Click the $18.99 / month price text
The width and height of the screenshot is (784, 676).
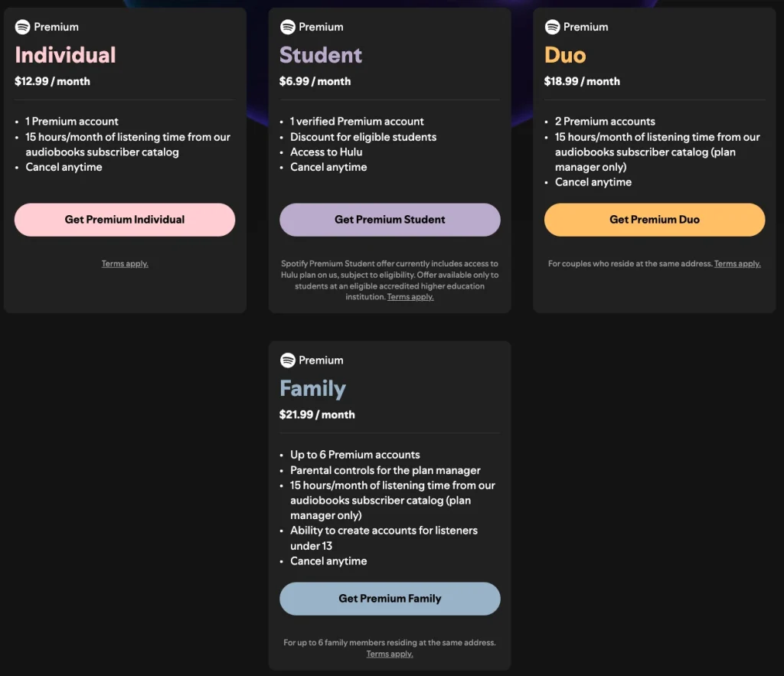point(582,81)
